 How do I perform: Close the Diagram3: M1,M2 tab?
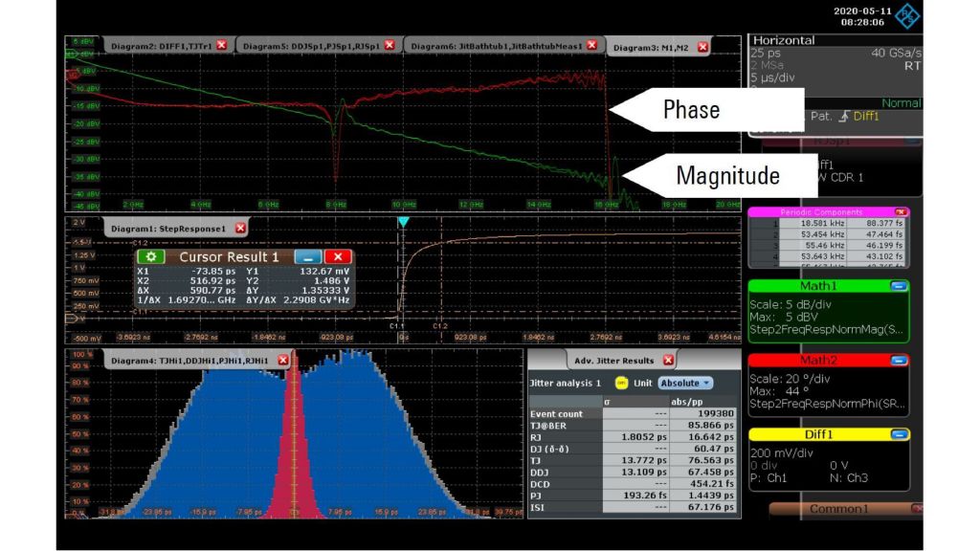702,48
